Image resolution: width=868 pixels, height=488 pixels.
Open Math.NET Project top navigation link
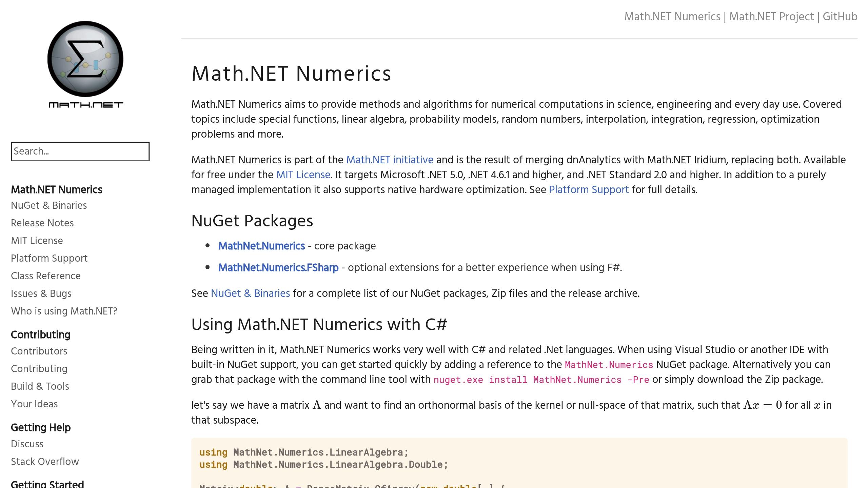tap(771, 17)
